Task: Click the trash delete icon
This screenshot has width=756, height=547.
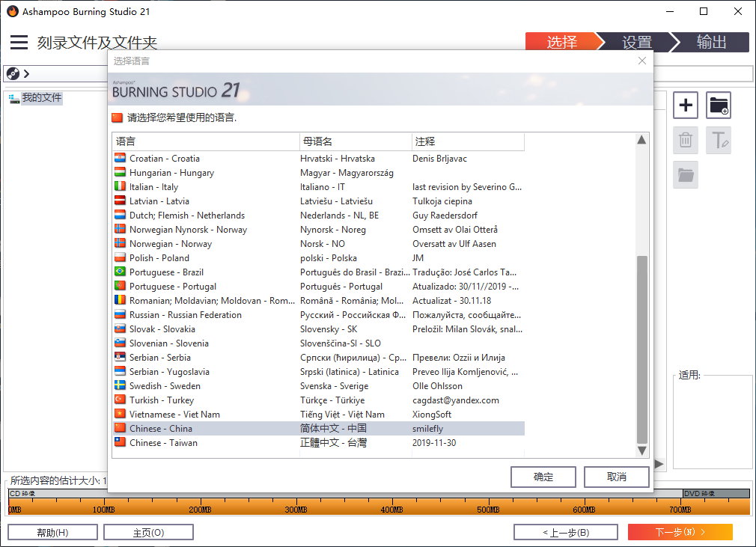Action: click(x=685, y=140)
